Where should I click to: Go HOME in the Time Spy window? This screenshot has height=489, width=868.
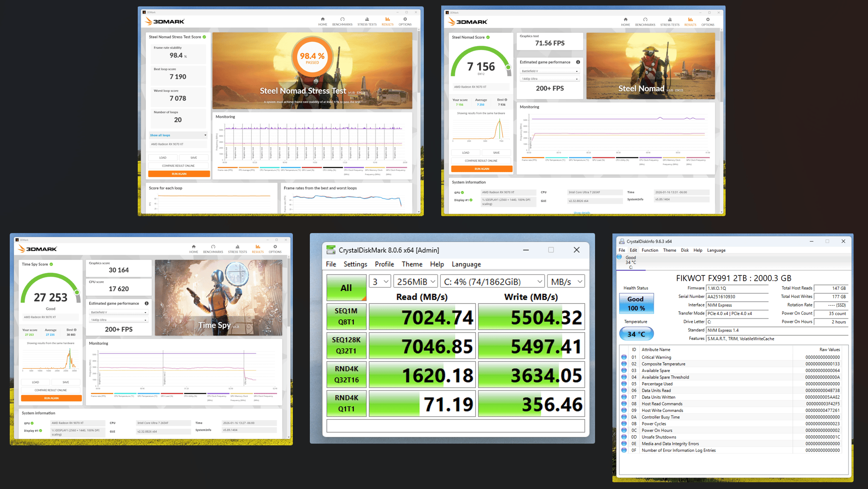pos(194,249)
